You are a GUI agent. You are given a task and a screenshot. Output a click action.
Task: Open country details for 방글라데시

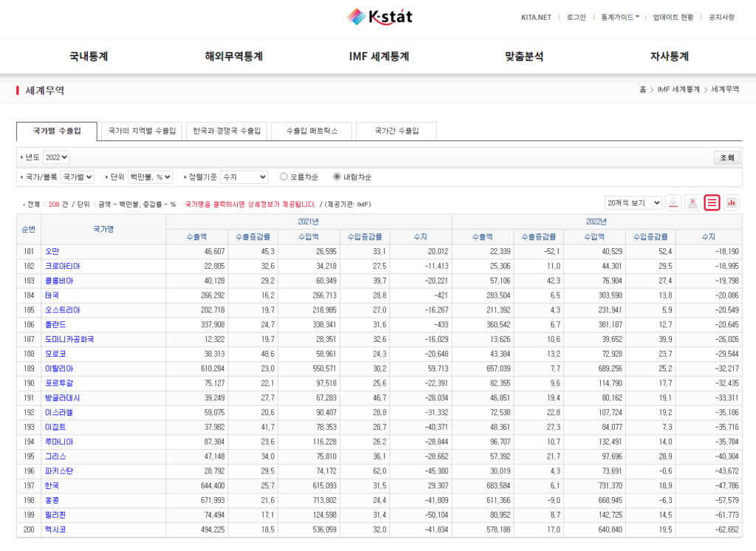[x=63, y=398]
